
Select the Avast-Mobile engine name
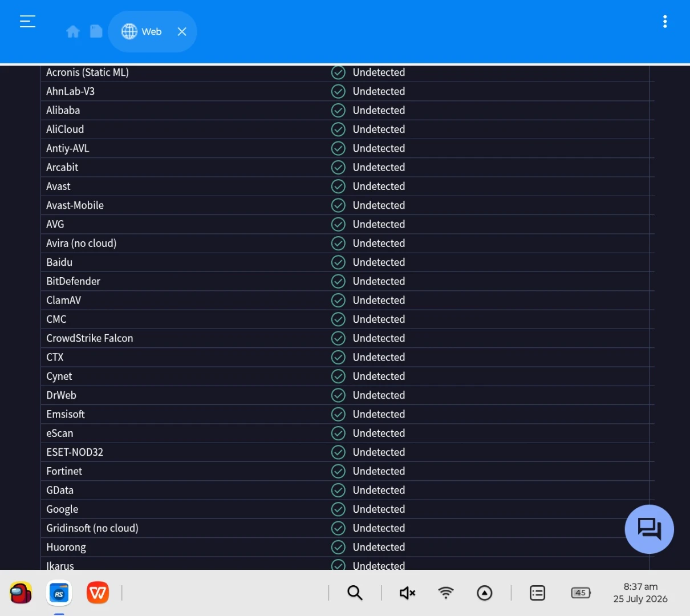coord(75,205)
